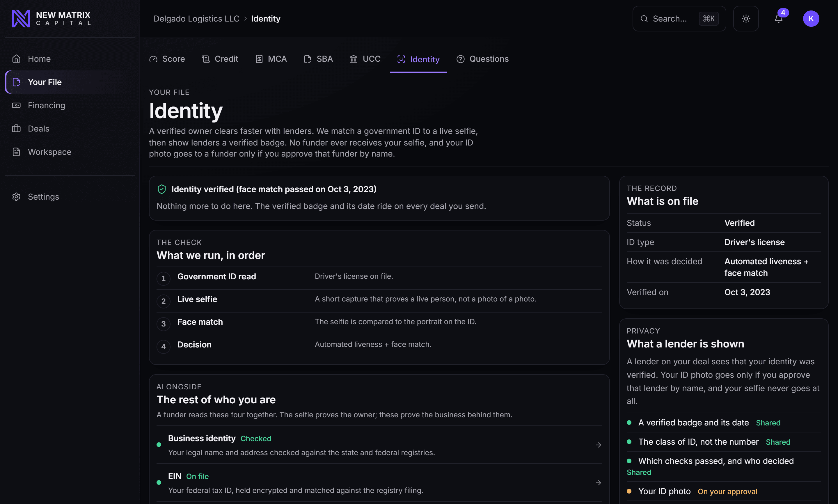The width and height of the screenshot is (838, 504).
Task: Select Your File in the sidebar
Action: [70, 82]
